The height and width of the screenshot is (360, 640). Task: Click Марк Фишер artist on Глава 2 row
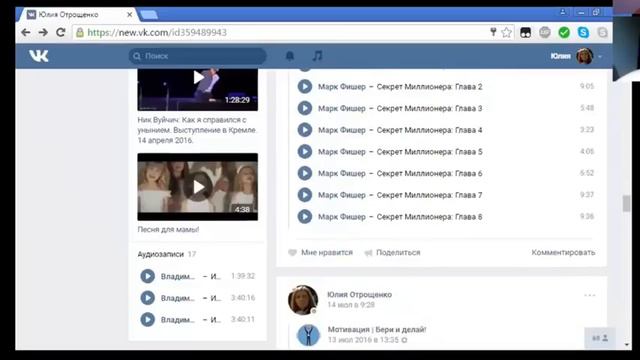[x=342, y=87]
